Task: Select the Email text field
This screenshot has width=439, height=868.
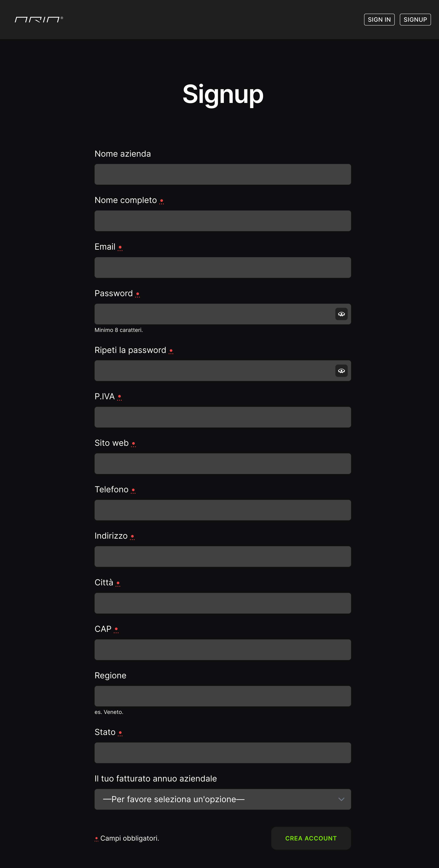Action: pyautogui.click(x=223, y=268)
